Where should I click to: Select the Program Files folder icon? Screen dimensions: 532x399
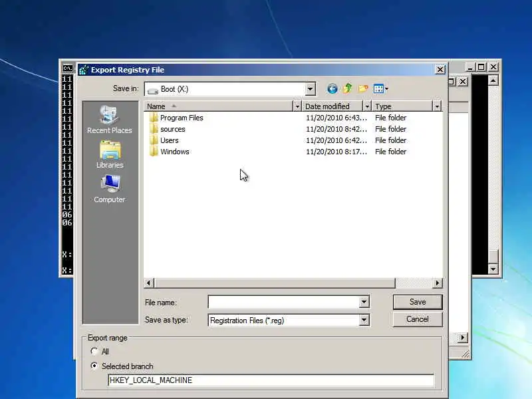154,118
